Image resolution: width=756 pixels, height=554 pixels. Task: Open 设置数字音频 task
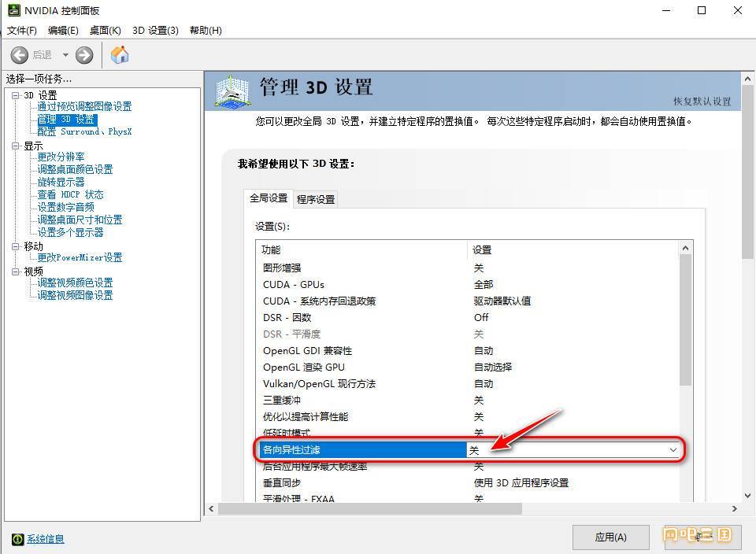pyautogui.click(x=65, y=207)
